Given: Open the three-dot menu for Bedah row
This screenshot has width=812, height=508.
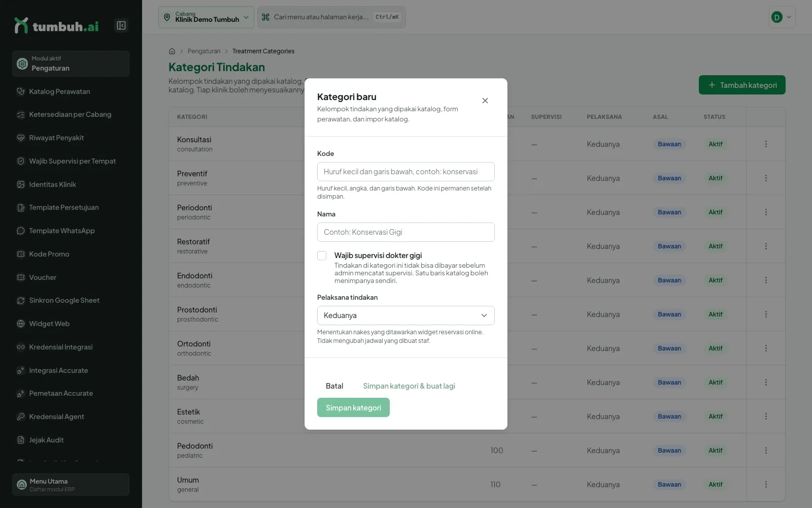Looking at the screenshot, I should pyautogui.click(x=766, y=383).
